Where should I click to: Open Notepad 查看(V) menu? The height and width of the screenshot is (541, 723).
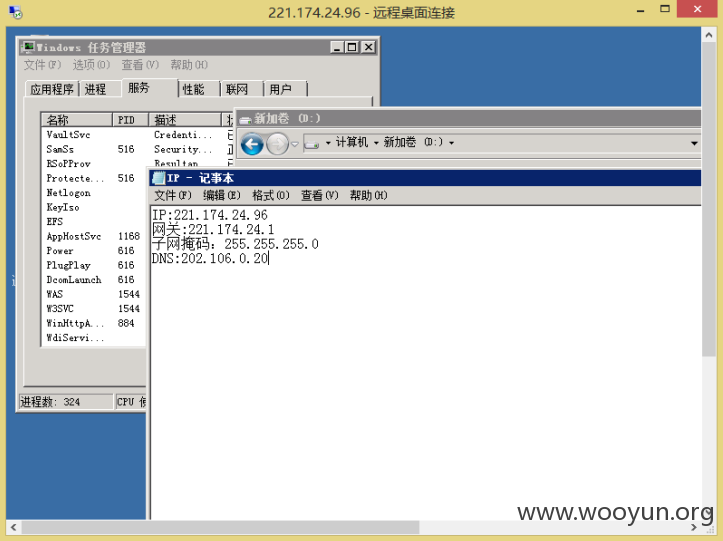tap(320, 196)
